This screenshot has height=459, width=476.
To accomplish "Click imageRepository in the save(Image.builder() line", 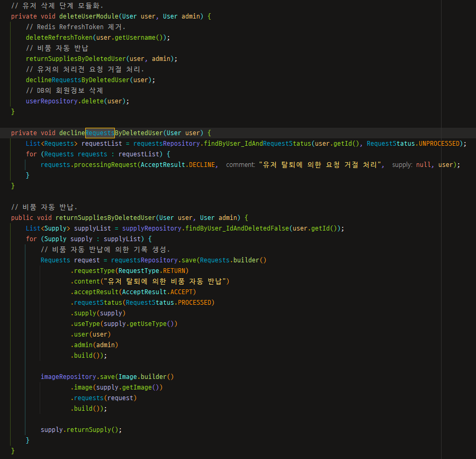I will click(x=68, y=377).
